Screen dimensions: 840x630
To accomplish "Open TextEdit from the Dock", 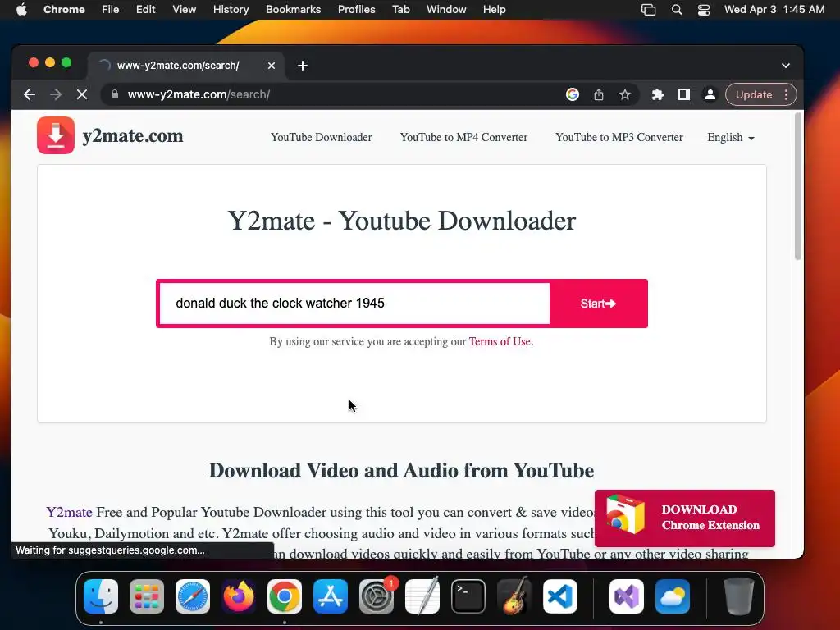I will click(422, 596).
